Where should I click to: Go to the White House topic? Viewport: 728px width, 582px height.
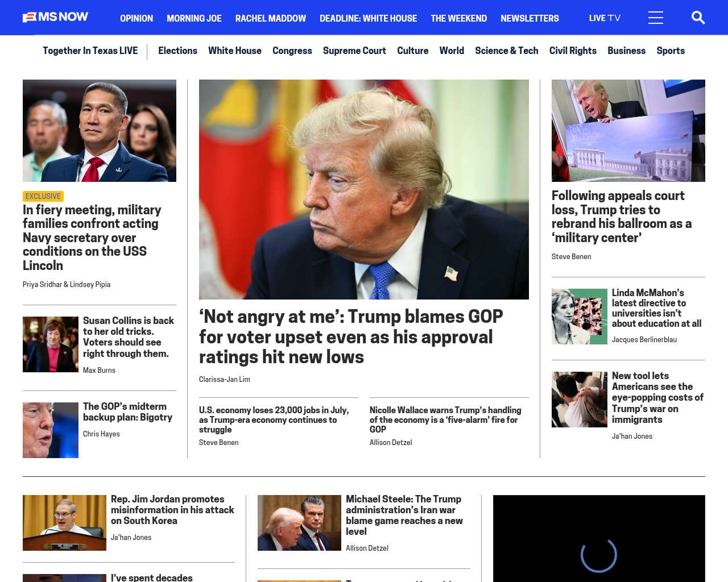tap(235, 51)
